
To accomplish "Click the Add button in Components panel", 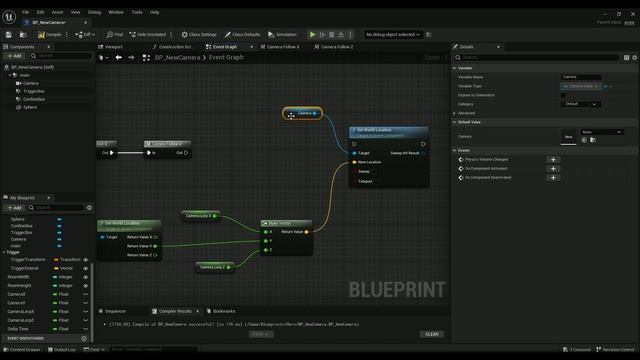I will 14,56.
